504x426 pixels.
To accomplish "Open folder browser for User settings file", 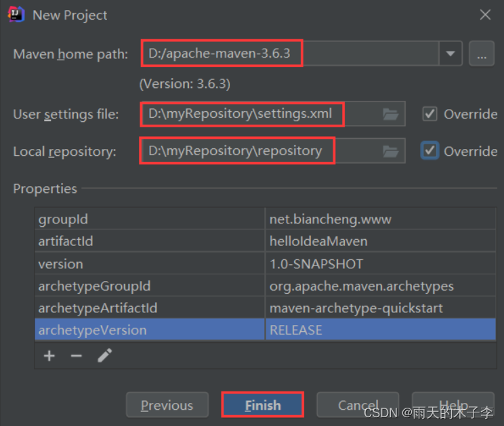I will tap(391, 114).
